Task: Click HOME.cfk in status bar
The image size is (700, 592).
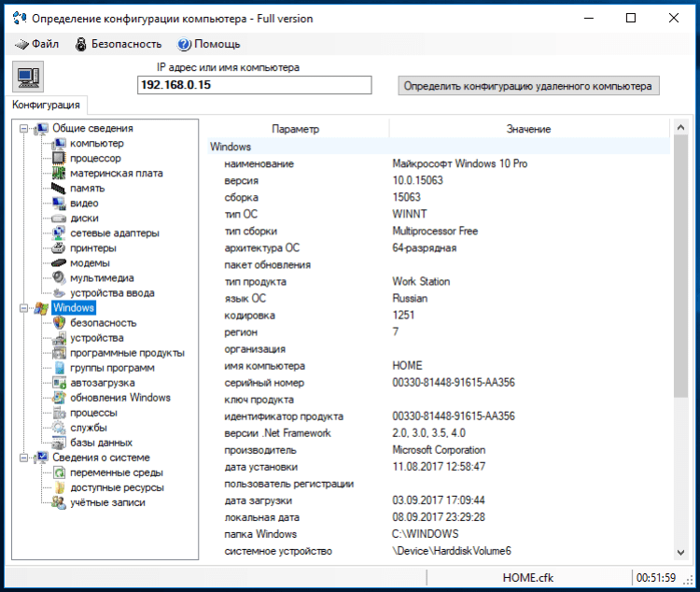Action: 527,578
